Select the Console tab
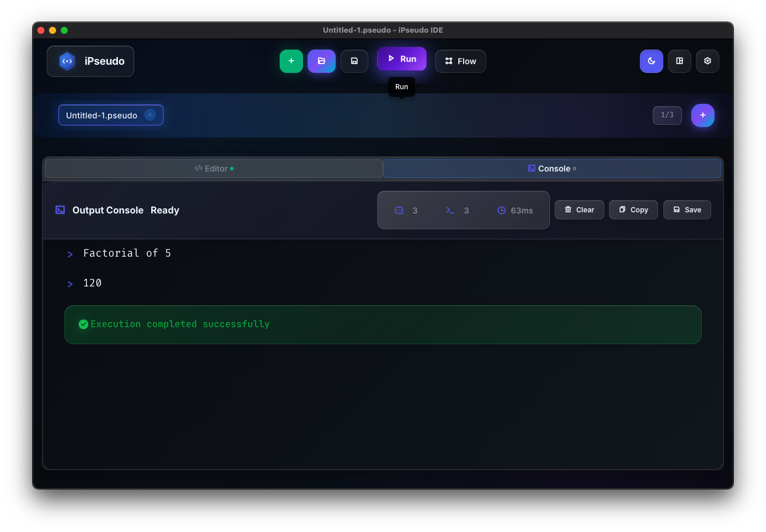The height and width of the screenshot is (532, 766). (552, 169)
